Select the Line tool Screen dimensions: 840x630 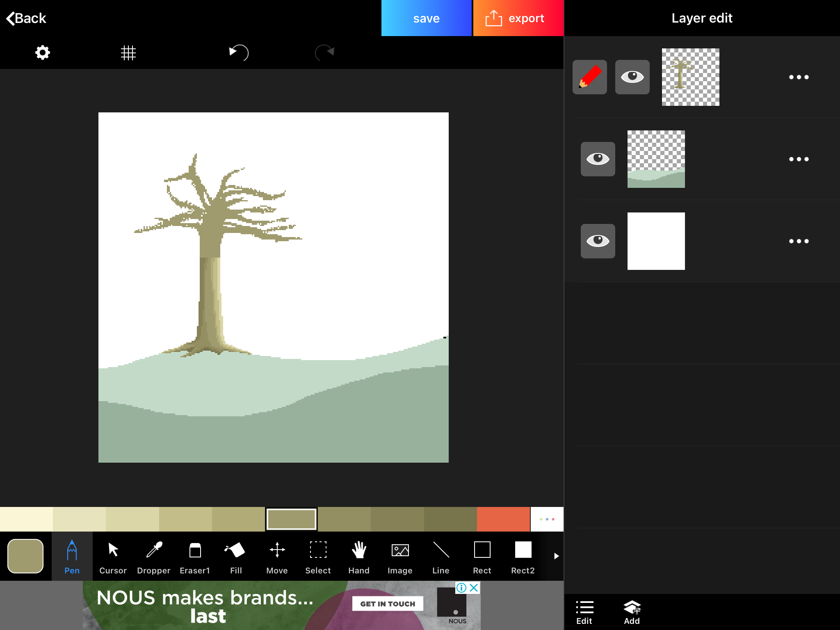pyautogui.click(x=441, y=557)
